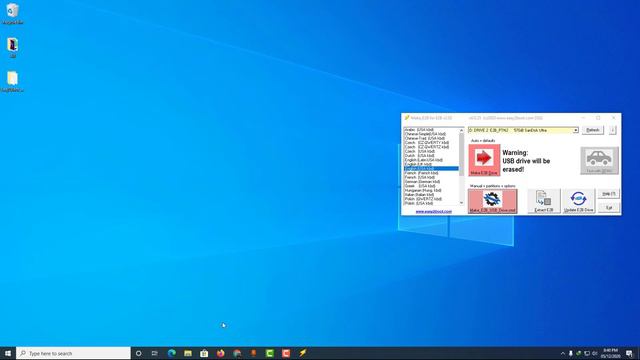Click the green Camtasia taskbar icon

(270, 353)
